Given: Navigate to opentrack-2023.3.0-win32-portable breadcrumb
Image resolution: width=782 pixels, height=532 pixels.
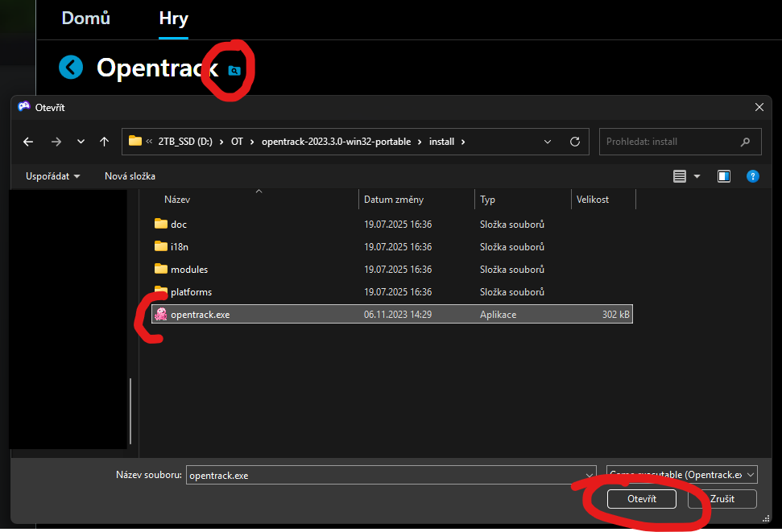Looking at the screenshot, I should pos(336,142).
